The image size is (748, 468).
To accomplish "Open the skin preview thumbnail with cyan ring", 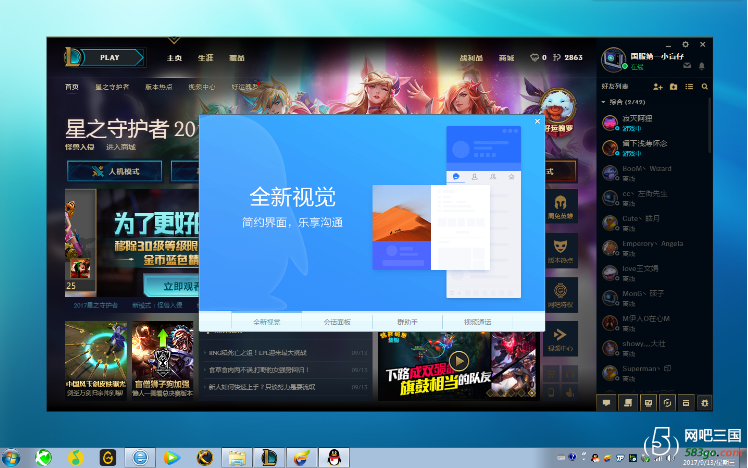I will [96, 360].
